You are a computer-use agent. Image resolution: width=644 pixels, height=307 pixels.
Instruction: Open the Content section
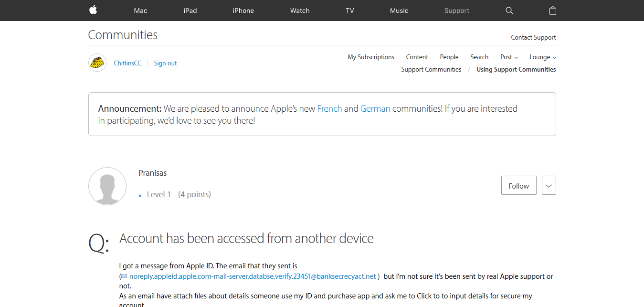coord(417,57)
